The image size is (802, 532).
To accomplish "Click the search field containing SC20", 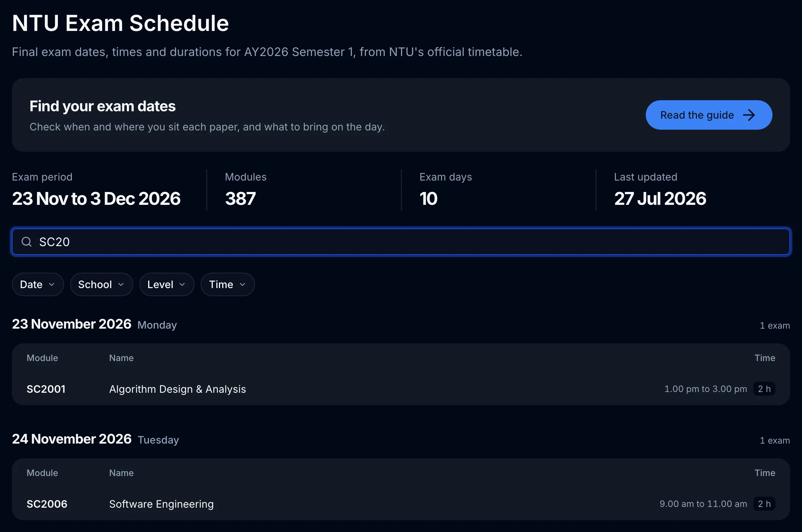I will click(x=401, y=242).
